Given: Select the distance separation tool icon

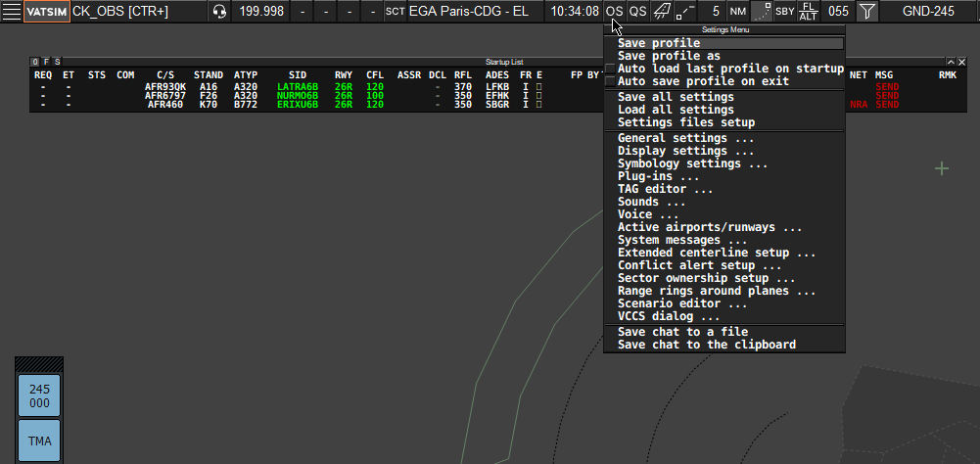Looking at the screenshot, I should [x=685, y=11].
